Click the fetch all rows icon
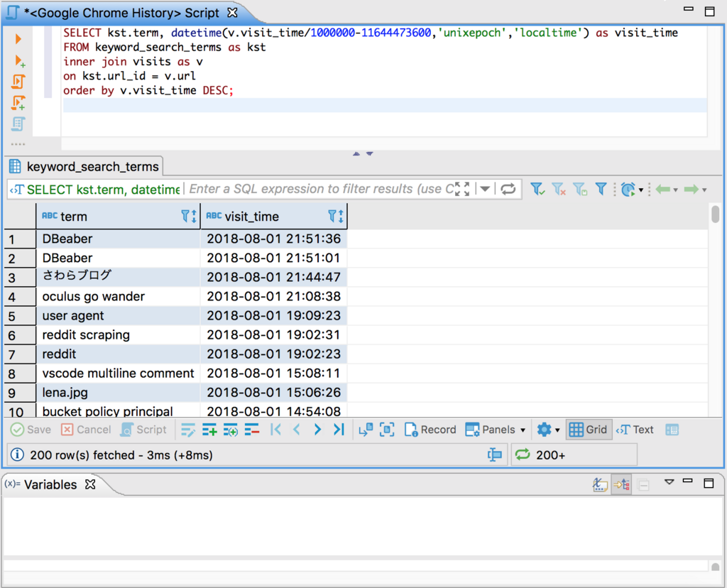The height and width of the screenshot is (588, 727). point(387,430)
